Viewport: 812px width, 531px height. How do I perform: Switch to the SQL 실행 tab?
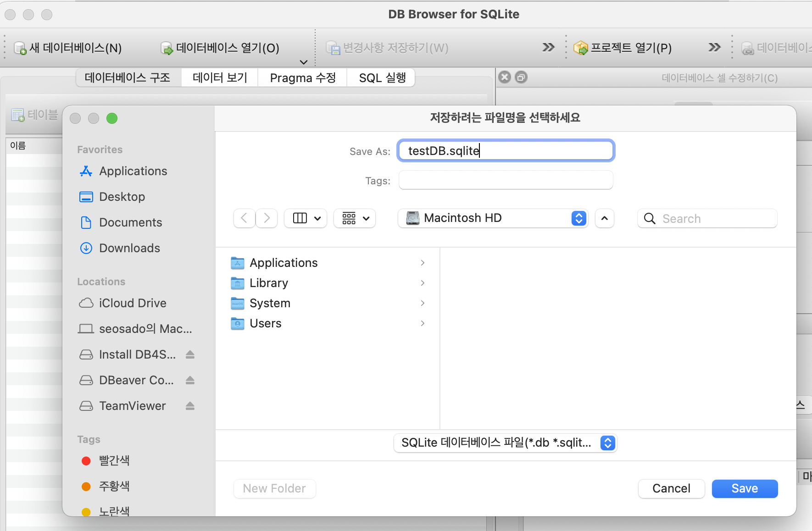382,77
